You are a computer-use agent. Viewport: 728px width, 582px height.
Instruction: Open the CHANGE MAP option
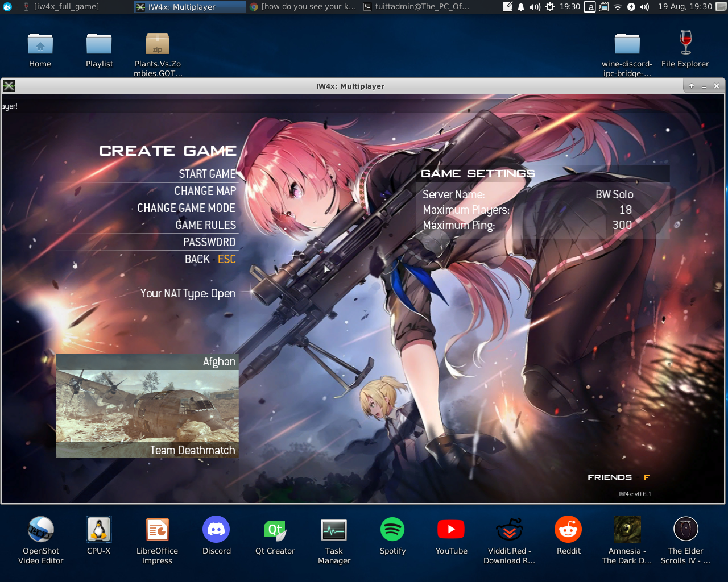coord(205,191)
